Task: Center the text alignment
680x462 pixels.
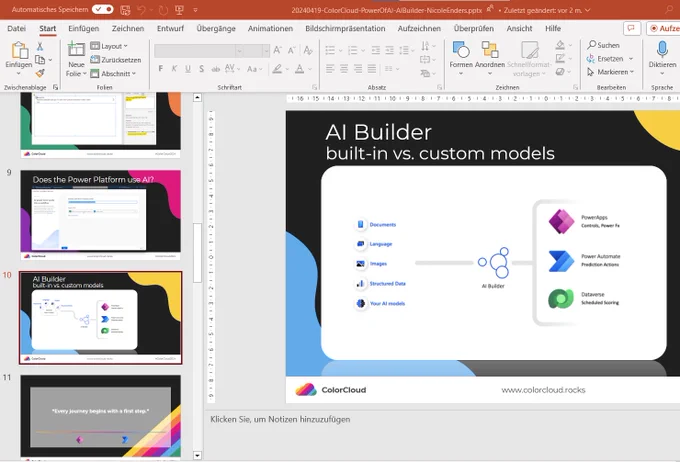Action: (x=344, y=69)
